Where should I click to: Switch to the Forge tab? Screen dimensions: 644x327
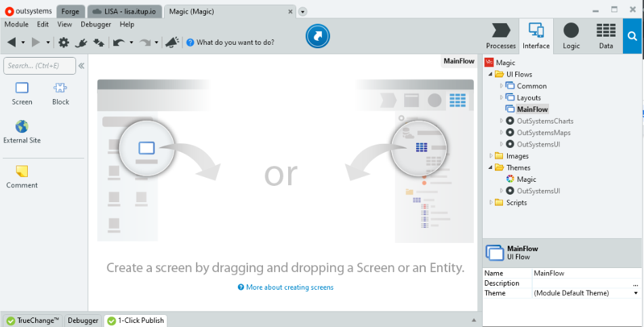click(x=71, y=12)
